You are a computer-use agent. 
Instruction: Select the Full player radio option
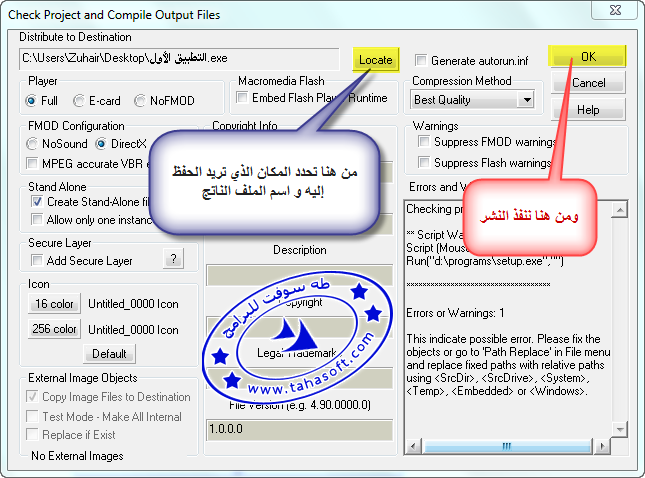[x=32, y=101]
